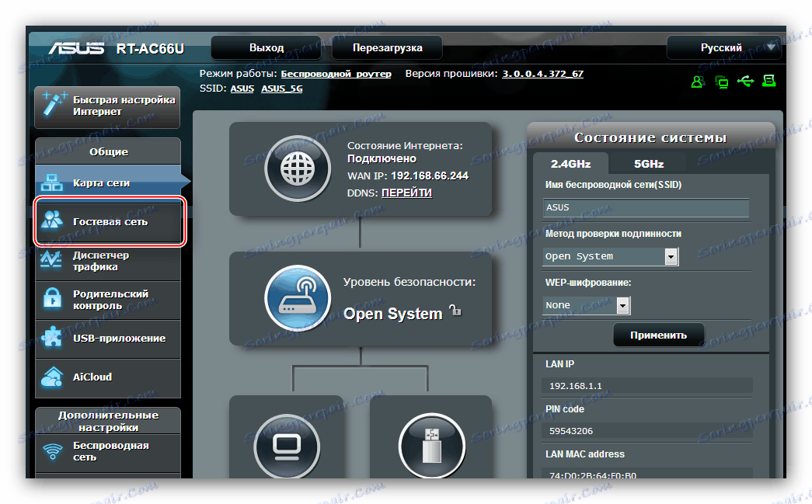Open AiCloud menu item
This screenshot has height=504, width=812.
pyautogui.click(x=108, y=377)
